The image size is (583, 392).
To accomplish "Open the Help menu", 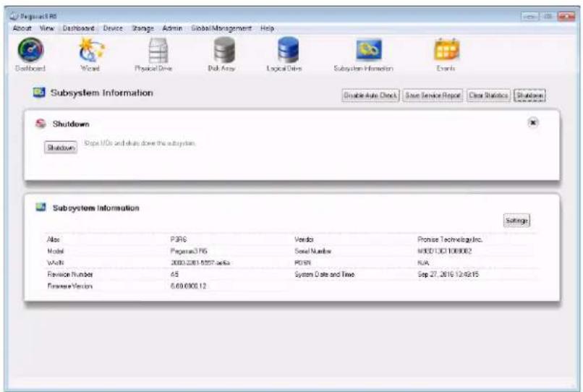I will click(267, 28).
